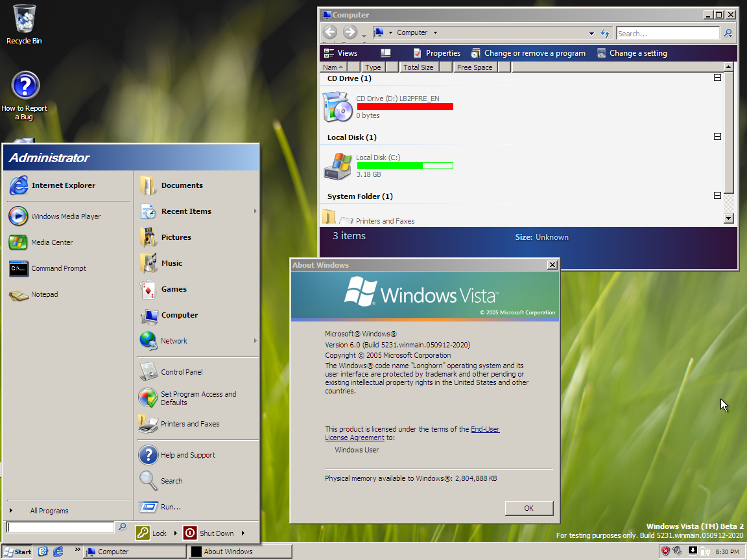The image size is (747, 560).
Task: Click Back button in Computer window
Action: pos(329,32)
